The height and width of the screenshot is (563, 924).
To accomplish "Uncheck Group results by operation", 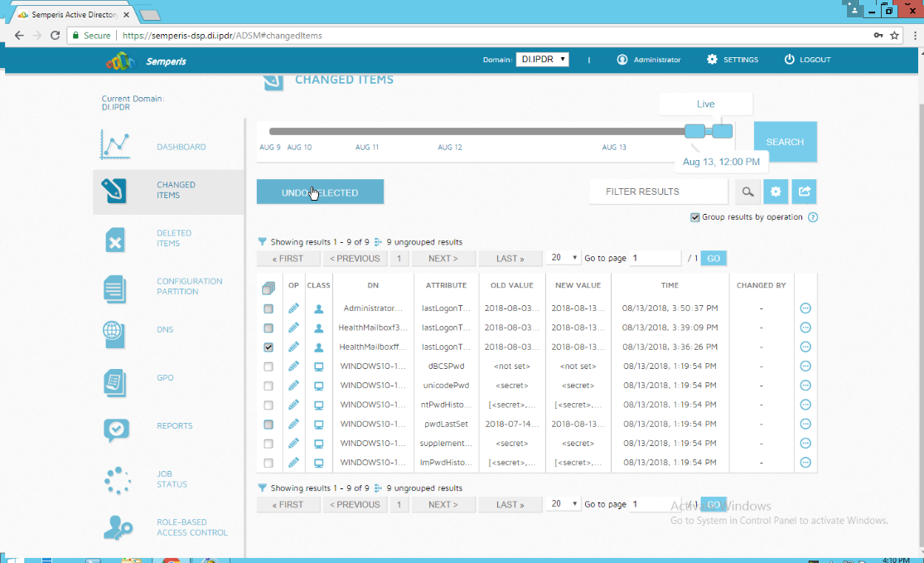I will [695, 217].
